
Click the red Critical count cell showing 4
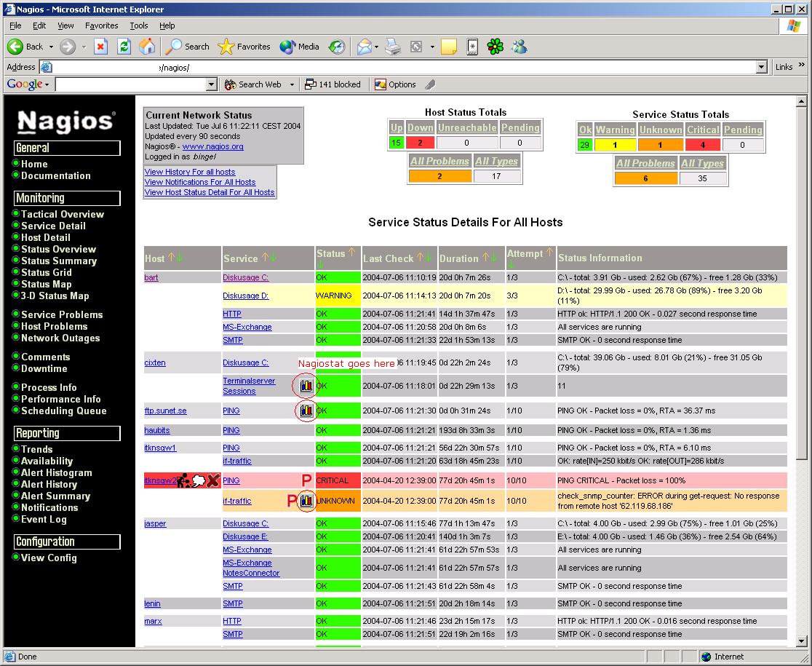pyautogui.click(x=704, y=145)
